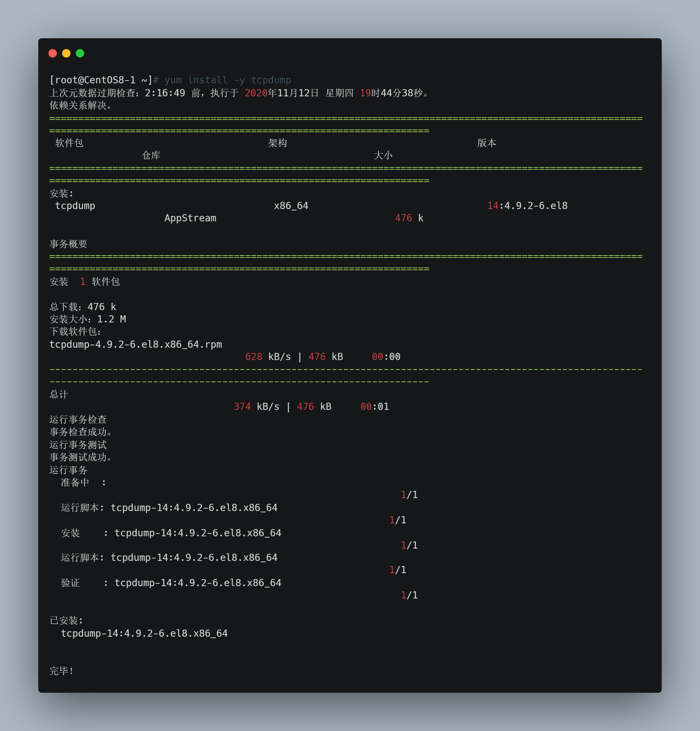This screenshot has height=731, width=700.
Task: Click the 374 kB/s total speed
Action: [x=256, y=406]
